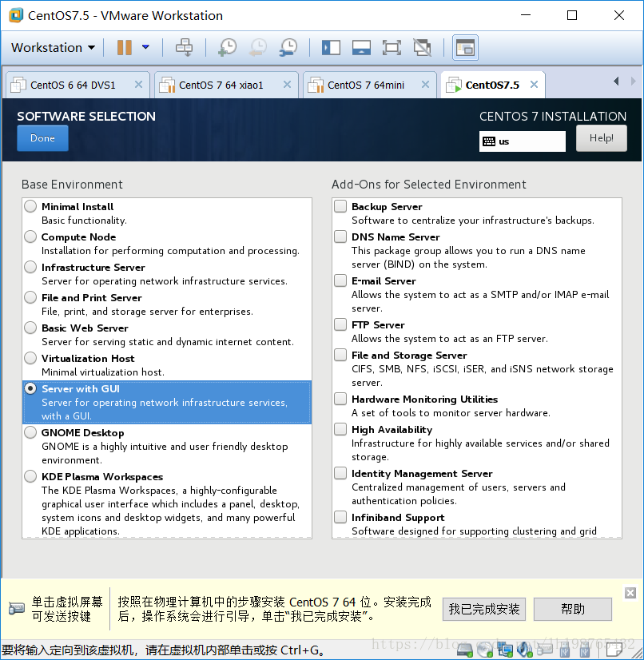
Task: Click the network adapter status icon
Action: (505, 650)
